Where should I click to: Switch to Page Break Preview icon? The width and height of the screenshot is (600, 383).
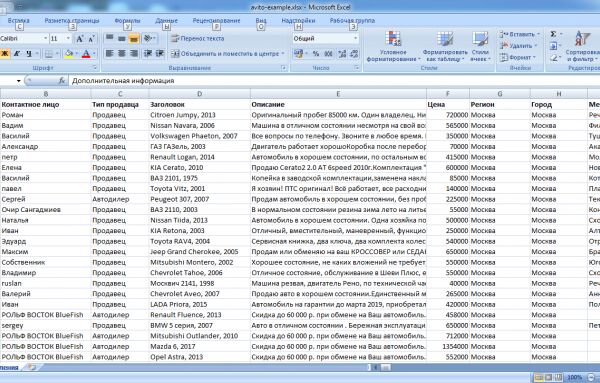558,378
